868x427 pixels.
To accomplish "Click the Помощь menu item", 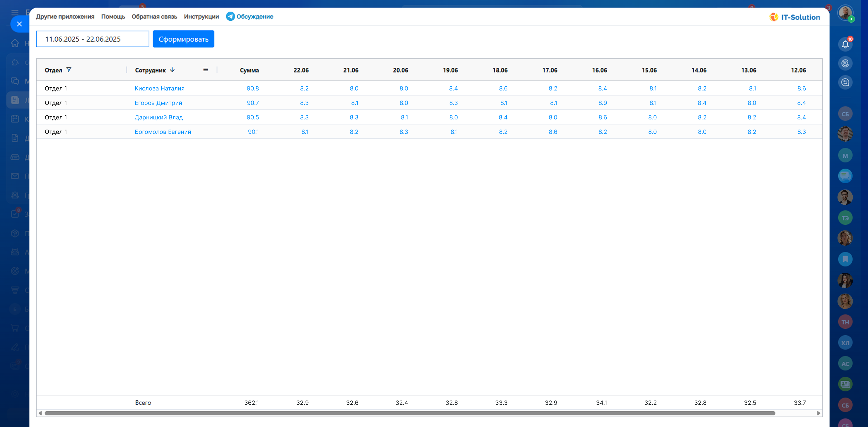I will pyautogui.click(x=113, y=17).
